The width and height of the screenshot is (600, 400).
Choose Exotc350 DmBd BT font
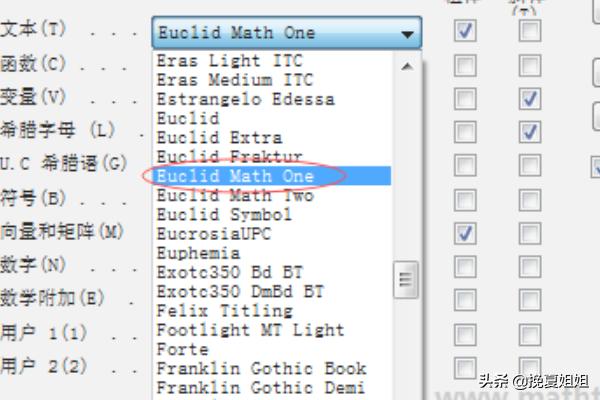tap(240, 291)
